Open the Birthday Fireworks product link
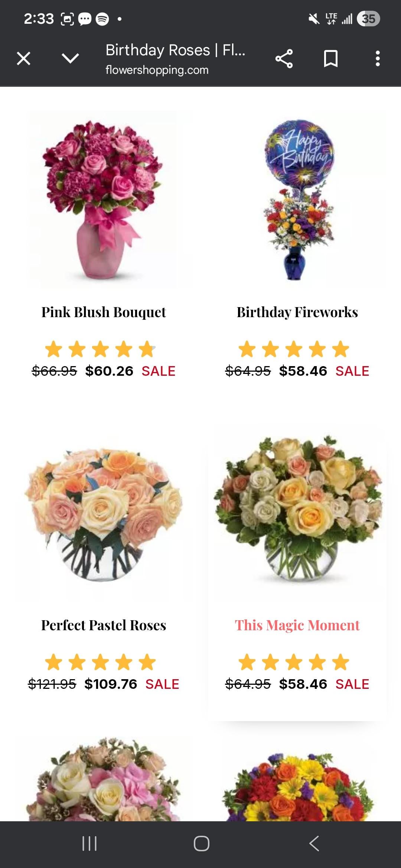The image size is (401, 868). coord(297,312)
